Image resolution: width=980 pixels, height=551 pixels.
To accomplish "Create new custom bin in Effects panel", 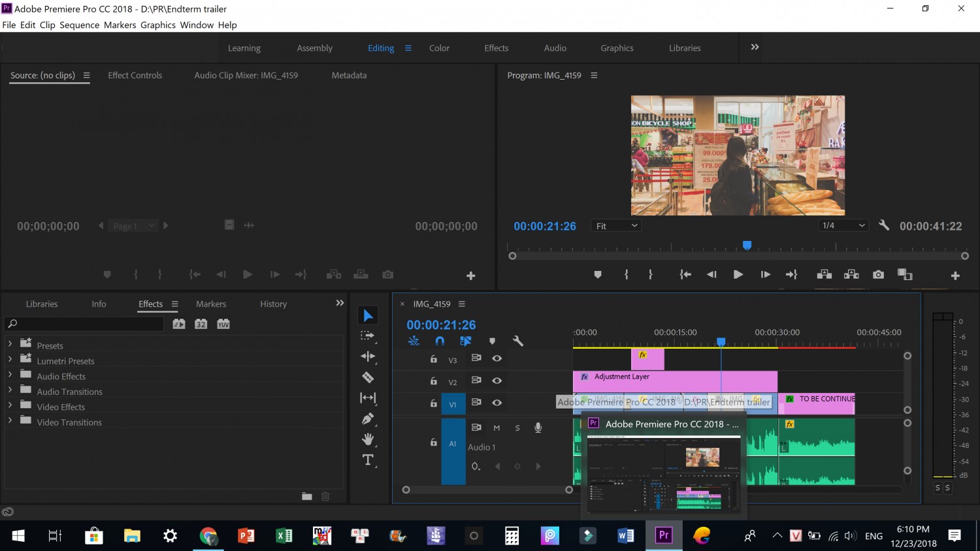I will click(306, 496).
